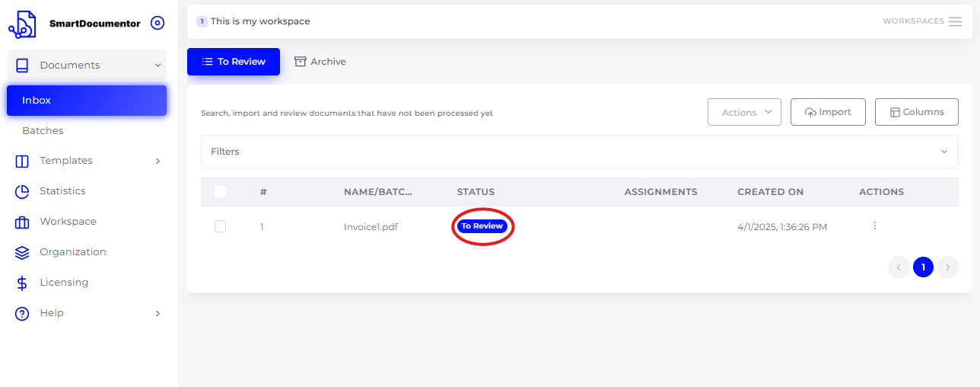Click the Workspace briefcase icon
This screenshot has height=387, width=980.
[22, 222]
